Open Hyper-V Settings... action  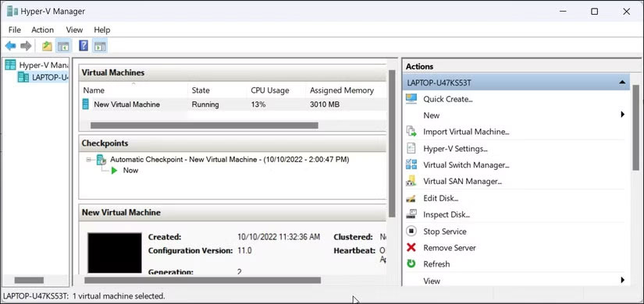455,149
